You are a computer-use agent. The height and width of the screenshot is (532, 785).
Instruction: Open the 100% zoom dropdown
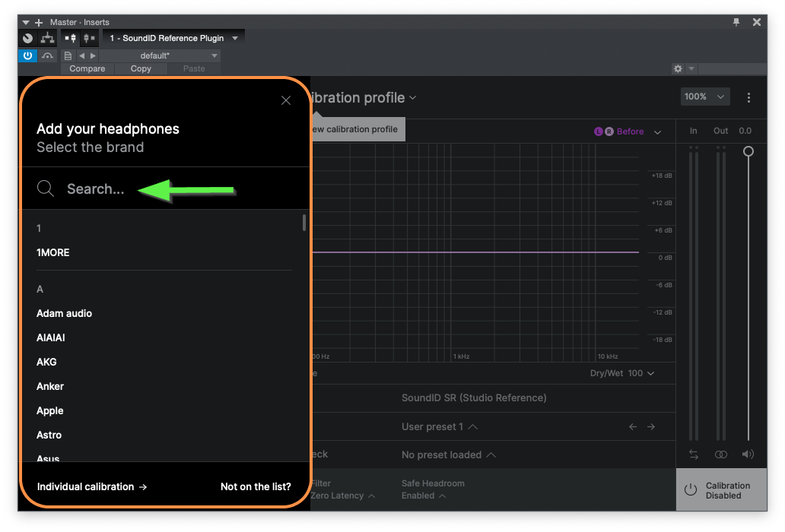pos(705,97)
